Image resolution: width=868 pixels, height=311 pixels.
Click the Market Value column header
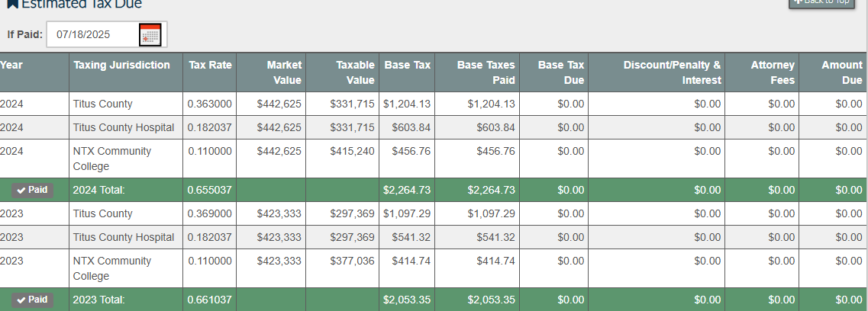click(x=283, y=72)
